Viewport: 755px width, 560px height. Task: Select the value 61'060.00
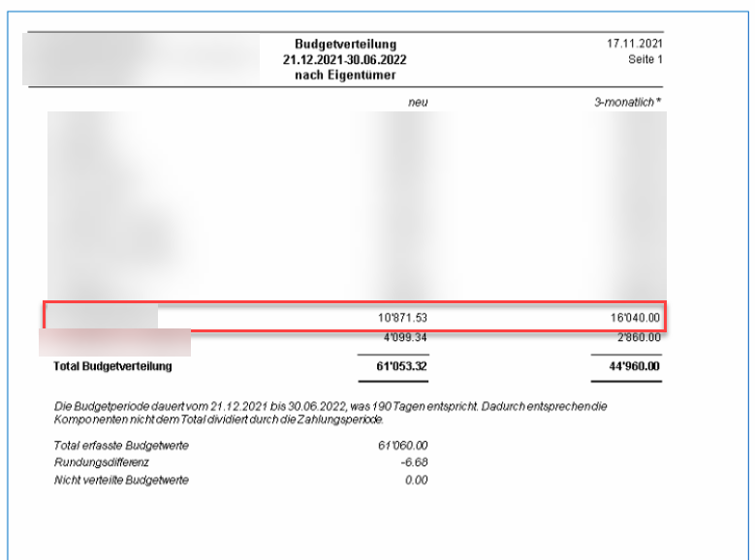402,446
